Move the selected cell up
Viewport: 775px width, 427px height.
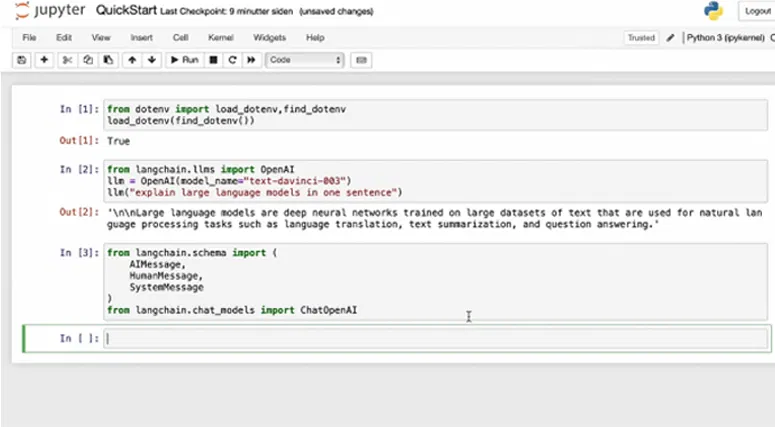click(132, 60)
